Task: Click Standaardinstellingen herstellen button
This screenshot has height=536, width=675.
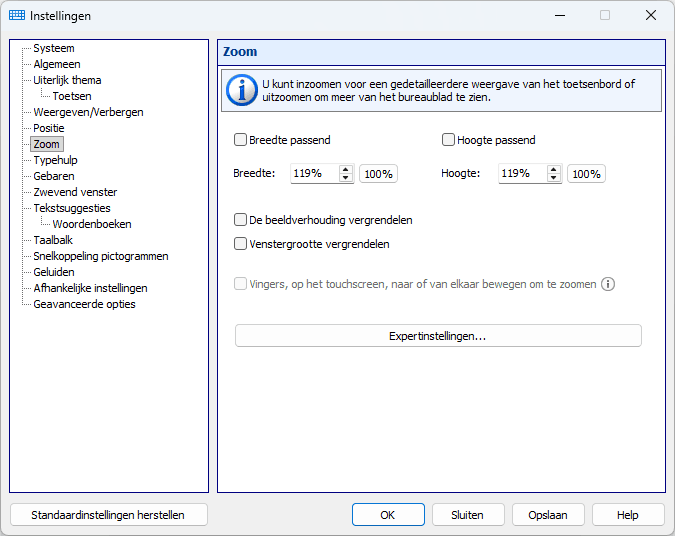Action: click(x=108, y=515)
